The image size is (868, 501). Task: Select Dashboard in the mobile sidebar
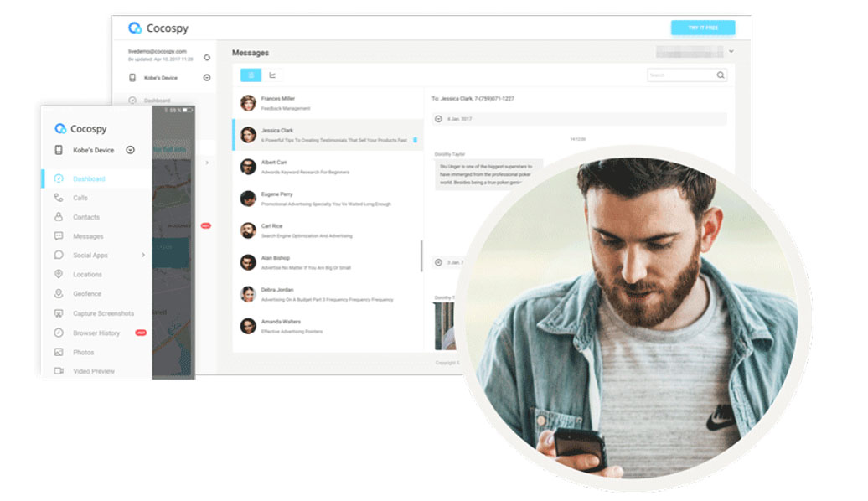coord(89,178)
